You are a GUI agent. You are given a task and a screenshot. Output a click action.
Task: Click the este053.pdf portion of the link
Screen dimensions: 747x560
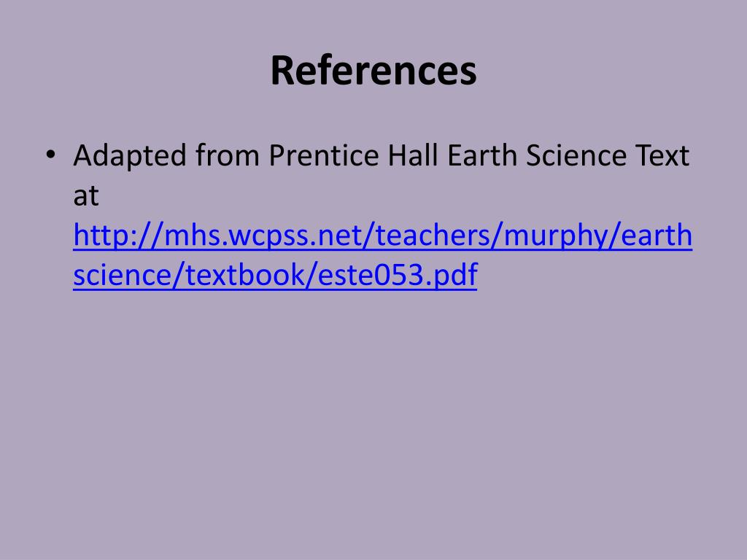(x=398, y=275)
